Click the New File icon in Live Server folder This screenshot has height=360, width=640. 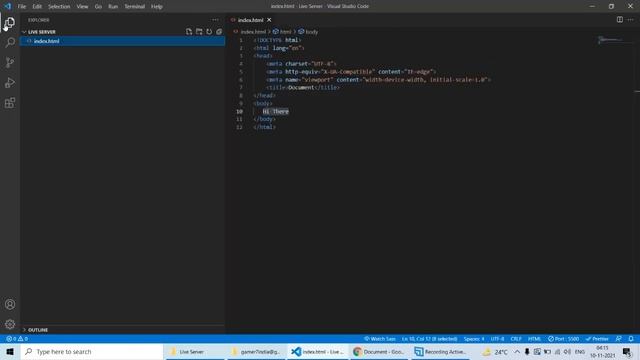189,31
